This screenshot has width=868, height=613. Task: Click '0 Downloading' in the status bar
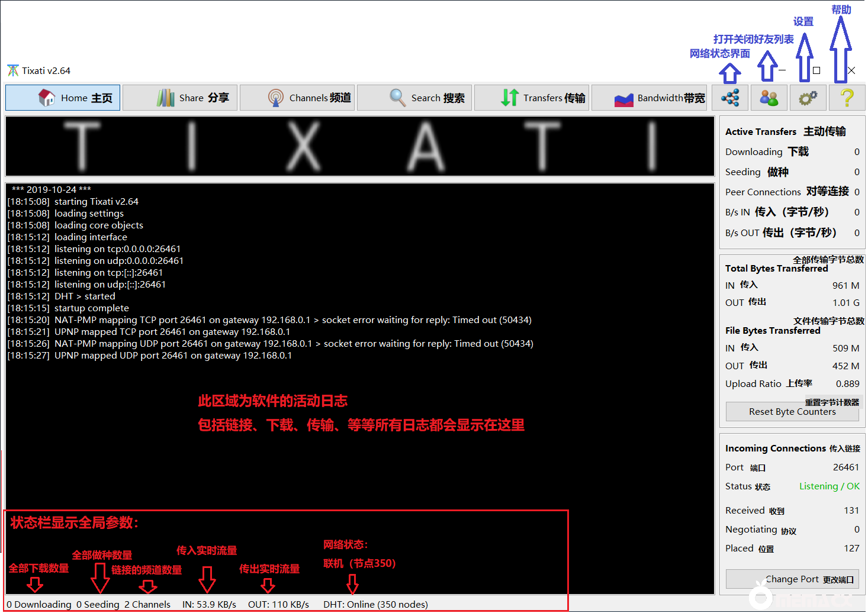(39, 604)
